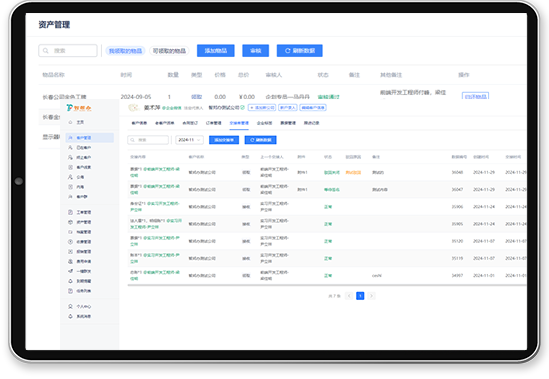Open 个人中心 in sidebar

tap(80, 306)
